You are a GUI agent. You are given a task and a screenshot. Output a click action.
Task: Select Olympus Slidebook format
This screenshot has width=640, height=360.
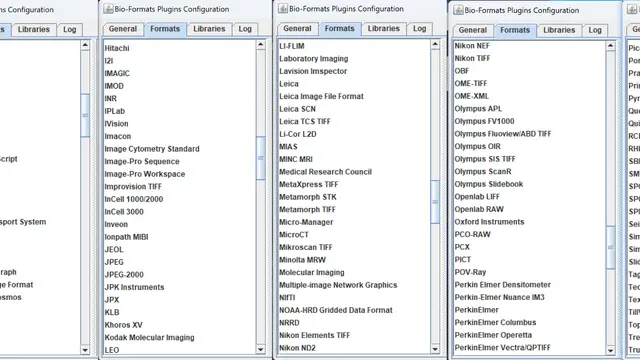[489, 184]
